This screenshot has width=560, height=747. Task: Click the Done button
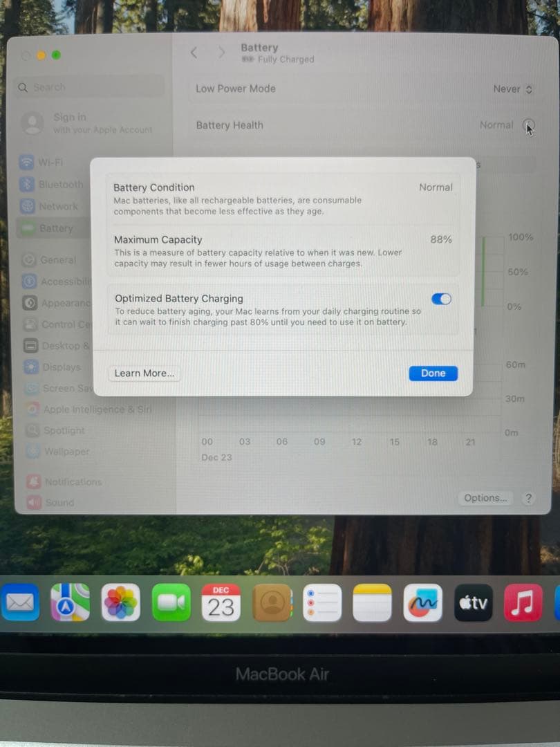point(432,373)
